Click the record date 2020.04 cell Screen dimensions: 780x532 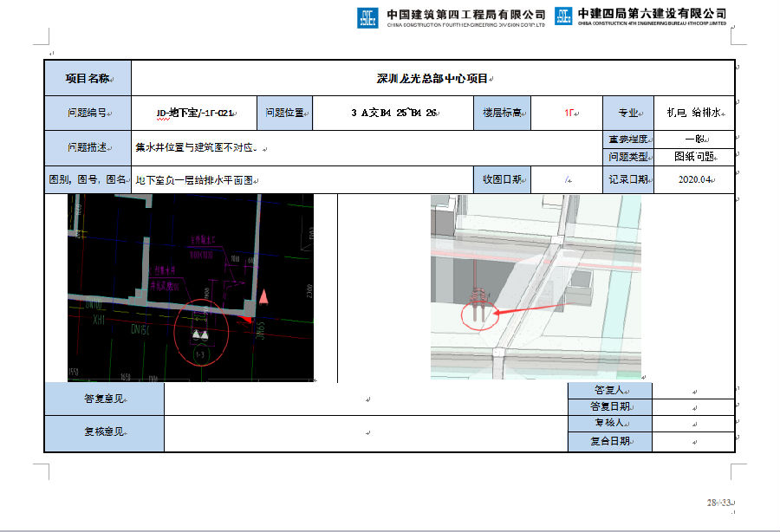click(693, 180)
